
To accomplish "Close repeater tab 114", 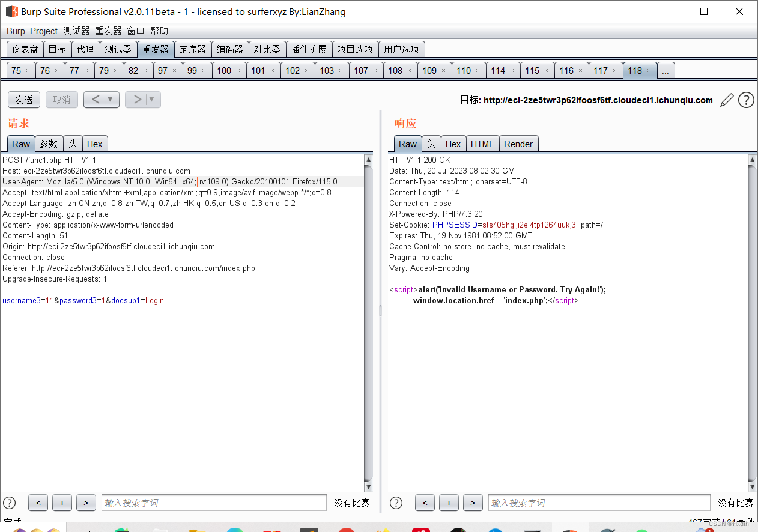I will tap(512, 71).
